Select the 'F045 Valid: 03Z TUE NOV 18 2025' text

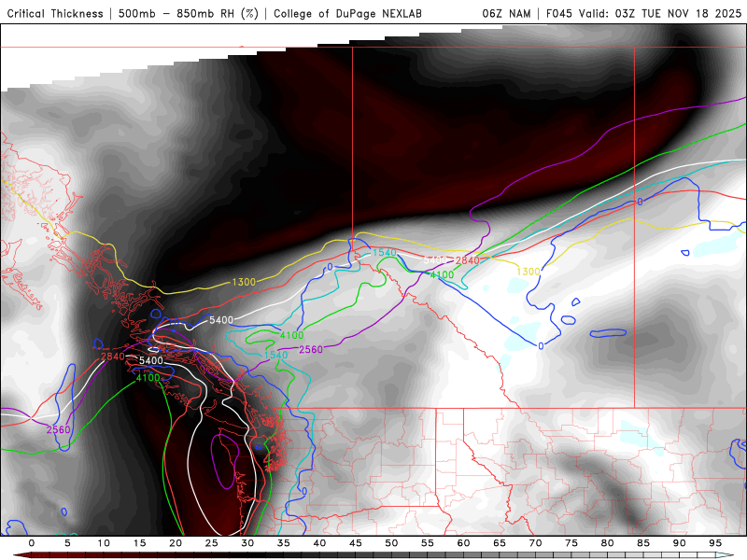click(643, 14)
